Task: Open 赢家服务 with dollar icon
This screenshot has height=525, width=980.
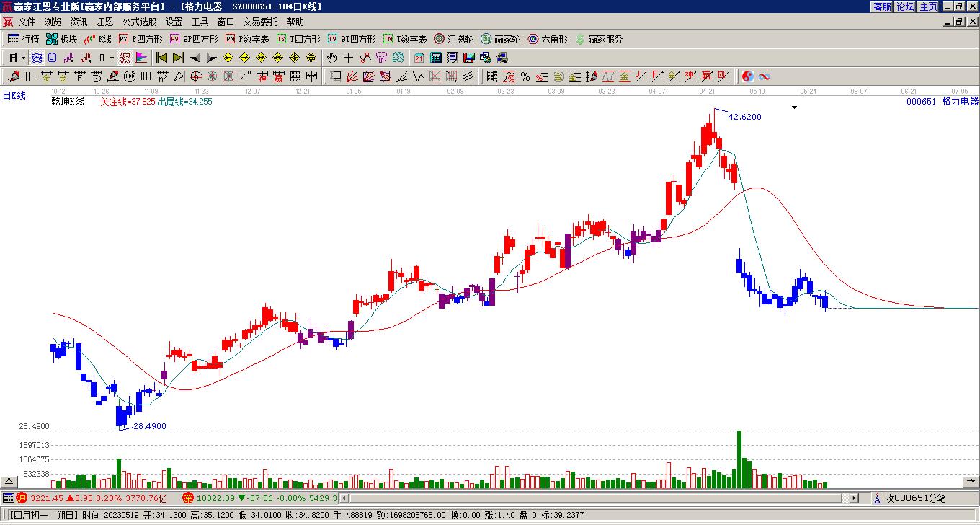Action: (x=600, y=39)
